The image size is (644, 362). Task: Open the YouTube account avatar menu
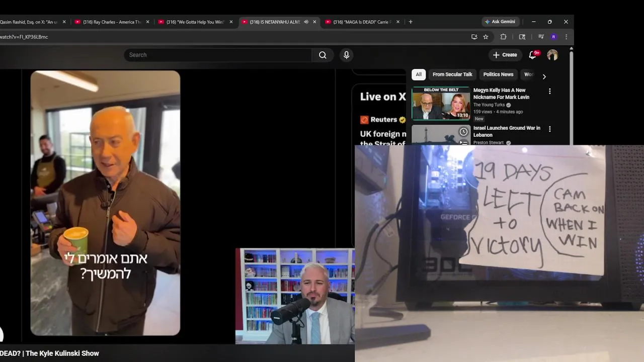pyautogui.click(x=552, y=55)
